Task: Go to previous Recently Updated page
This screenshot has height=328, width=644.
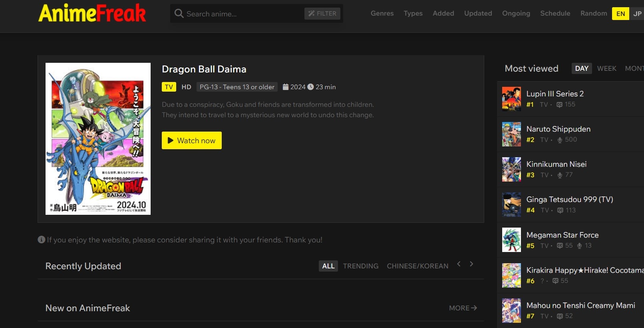Action: (x=459, y=264)
